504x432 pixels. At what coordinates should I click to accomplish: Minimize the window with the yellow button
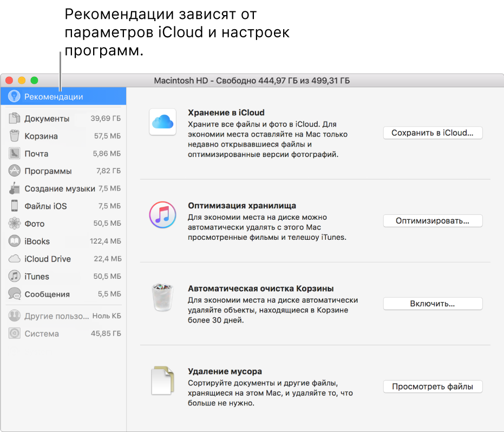[x=22, y=80]
